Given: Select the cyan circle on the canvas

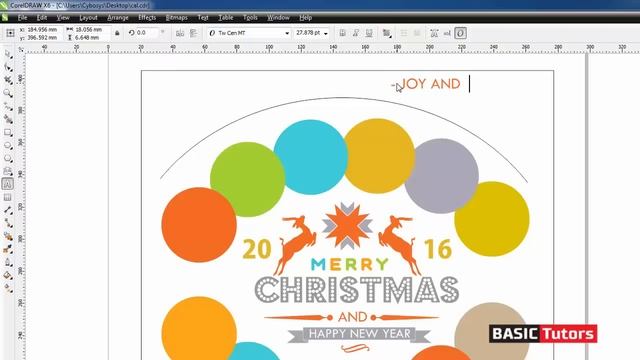Looking at the screenshot, I should [311, 157].
